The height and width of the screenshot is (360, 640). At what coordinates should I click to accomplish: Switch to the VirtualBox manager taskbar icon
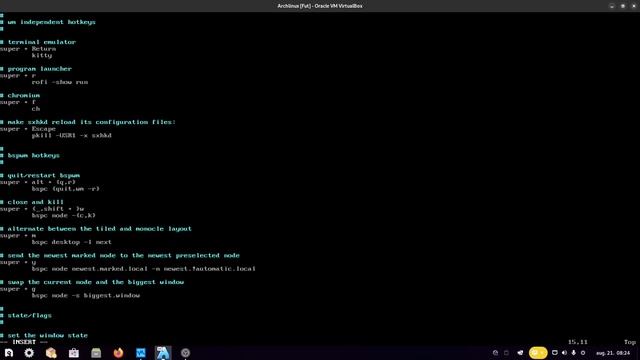(141, 353)
